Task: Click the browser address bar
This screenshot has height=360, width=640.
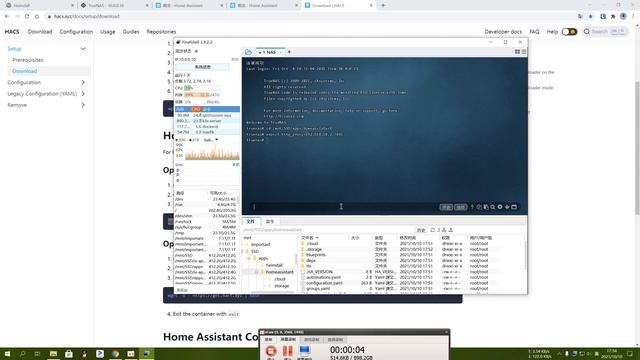Action: (310, 16)
